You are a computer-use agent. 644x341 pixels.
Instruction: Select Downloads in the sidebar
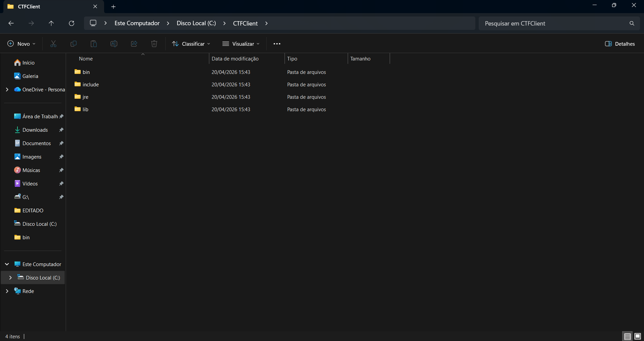[x=35, y=130]
